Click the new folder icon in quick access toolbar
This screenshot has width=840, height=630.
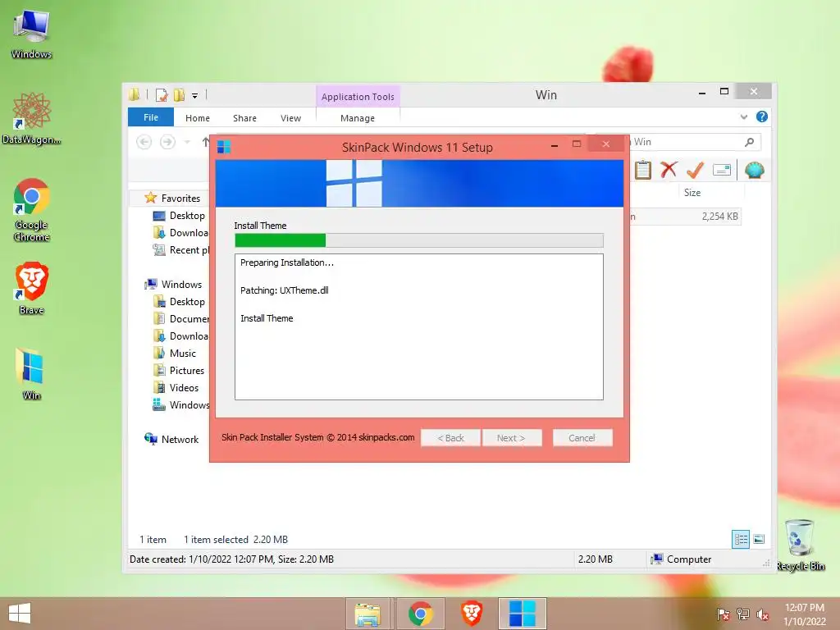pyautogui.click(x=179, y=95)
